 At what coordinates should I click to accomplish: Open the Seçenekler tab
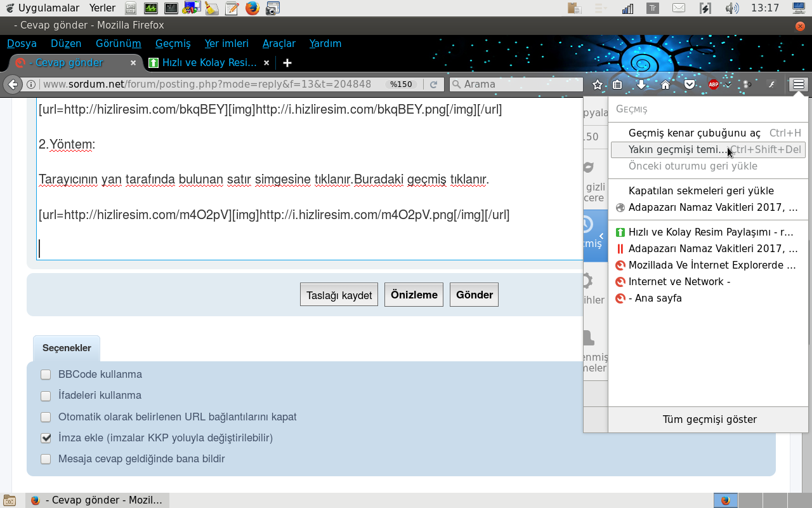click(67, 348)
